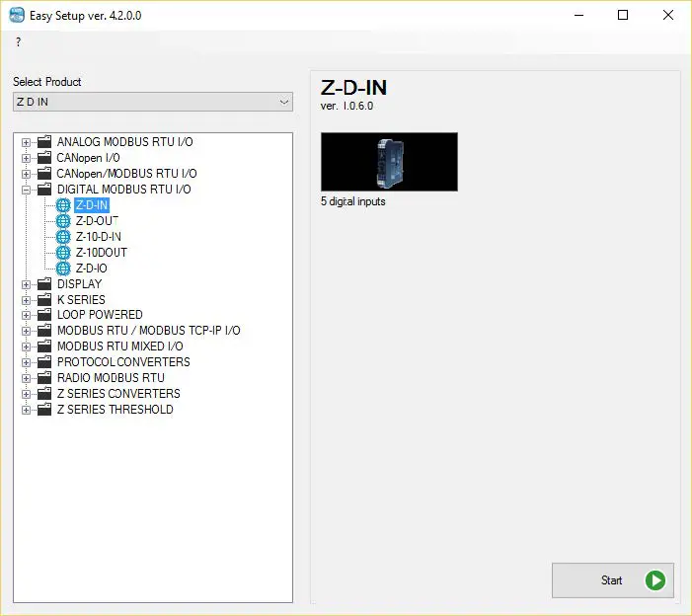Expand the MODBUS RTU / MODBUS TCP-IP I/O node
This screenshot has width=692, height=616.
point(26,332)
